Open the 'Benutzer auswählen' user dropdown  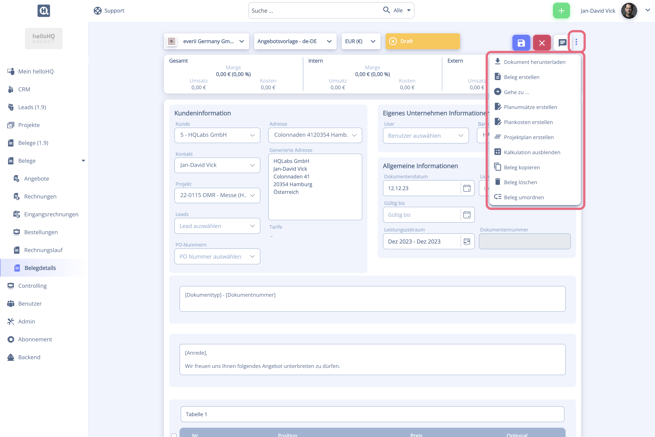[x=426, y=136]
